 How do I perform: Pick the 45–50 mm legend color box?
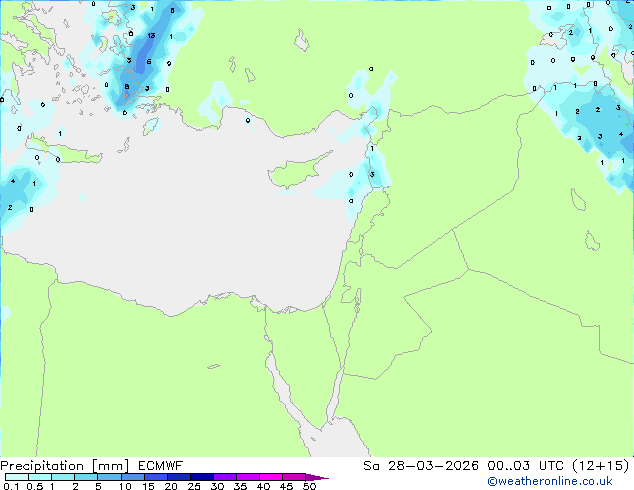tap(294, 477)
